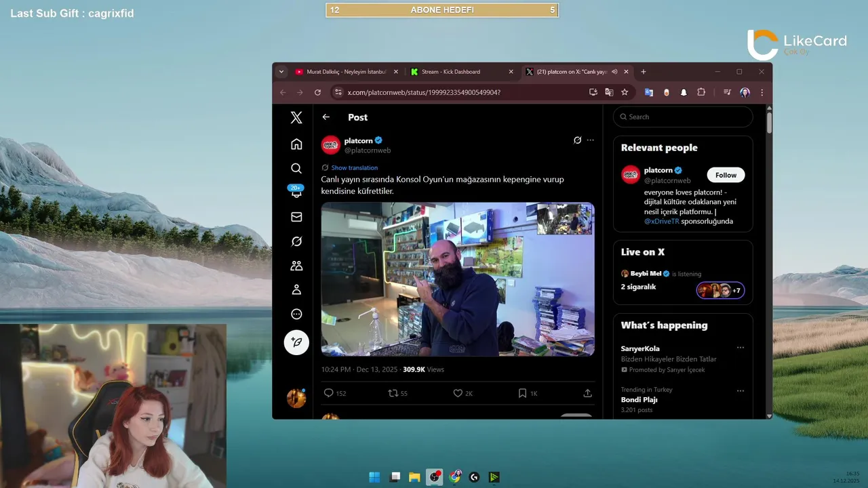Follow platcorn in Relevant people
The image size is (868, 488).
pos(726,175)
